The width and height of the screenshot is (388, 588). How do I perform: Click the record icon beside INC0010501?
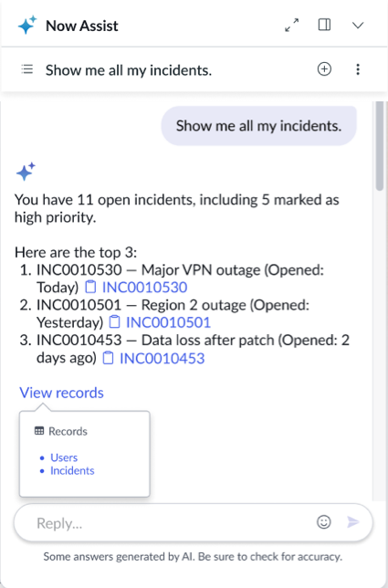point(114,322)
